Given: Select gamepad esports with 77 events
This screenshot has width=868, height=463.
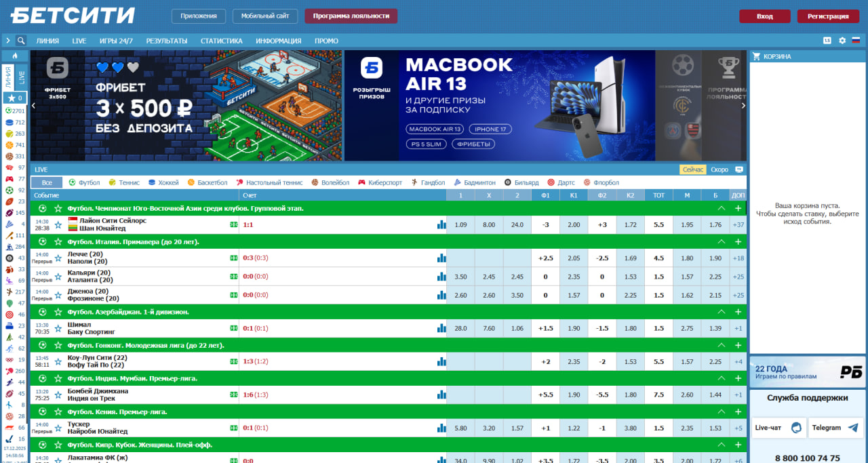Looking at the screenshot, I should tap(15, 179).
